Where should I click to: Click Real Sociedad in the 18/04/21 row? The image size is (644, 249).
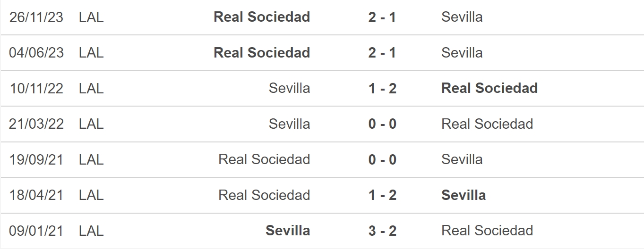pyautogui.click(x=264, y=195)
